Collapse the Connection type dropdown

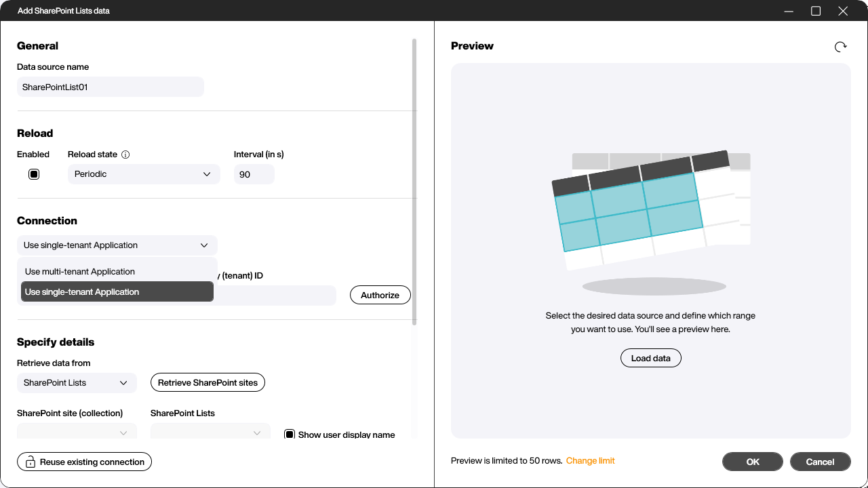pos(117,245)
